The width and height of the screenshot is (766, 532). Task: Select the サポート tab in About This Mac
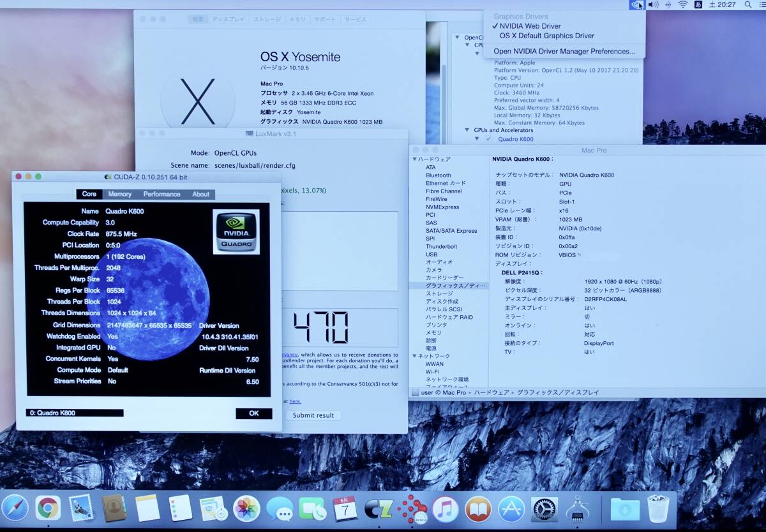pyautogui.click(x=325, y=19)
